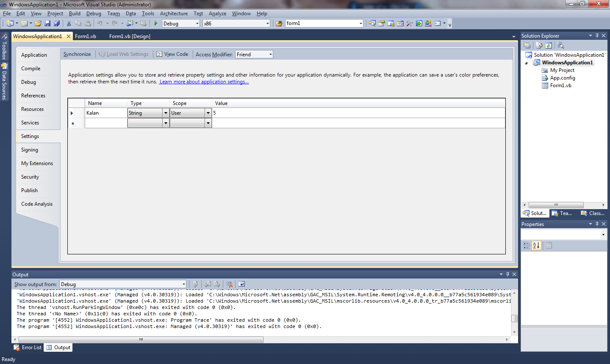The image size is (610, 364).
Task: Switch to the Form1.vb [Design] tab
Action: 130,36
